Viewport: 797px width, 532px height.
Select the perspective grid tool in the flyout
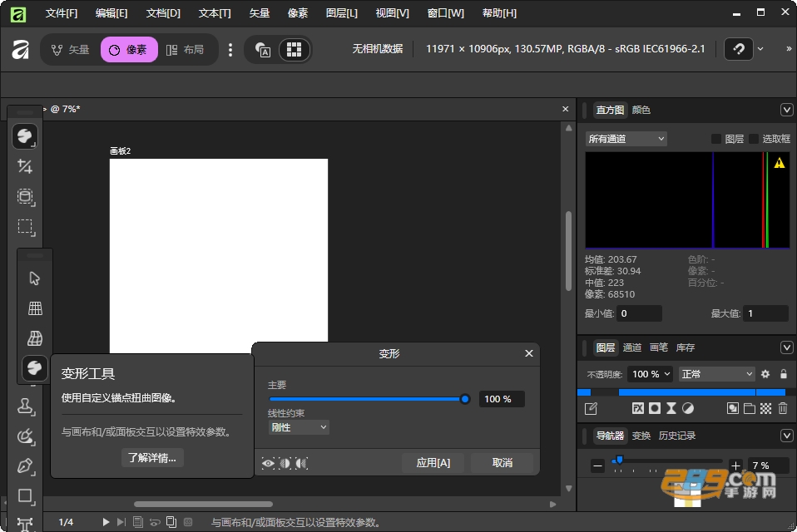tap(35, 308)
